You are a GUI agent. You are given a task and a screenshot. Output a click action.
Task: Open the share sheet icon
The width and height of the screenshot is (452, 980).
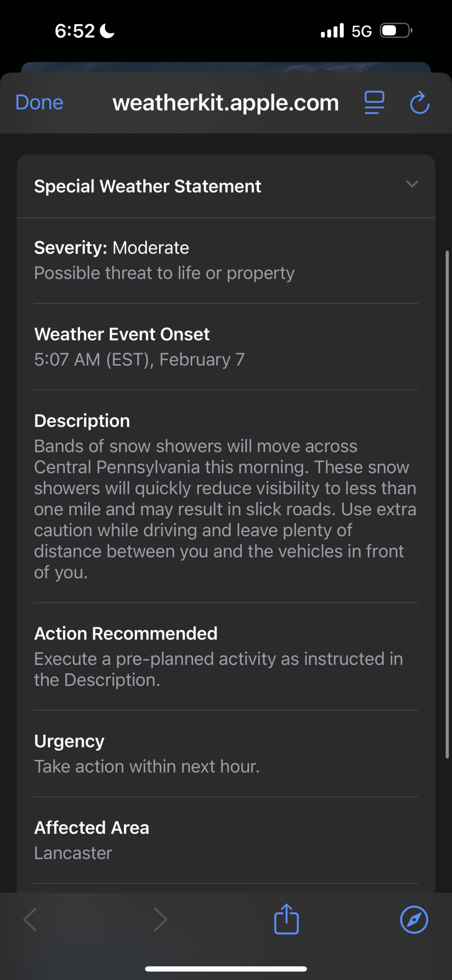tap(286, 919)
